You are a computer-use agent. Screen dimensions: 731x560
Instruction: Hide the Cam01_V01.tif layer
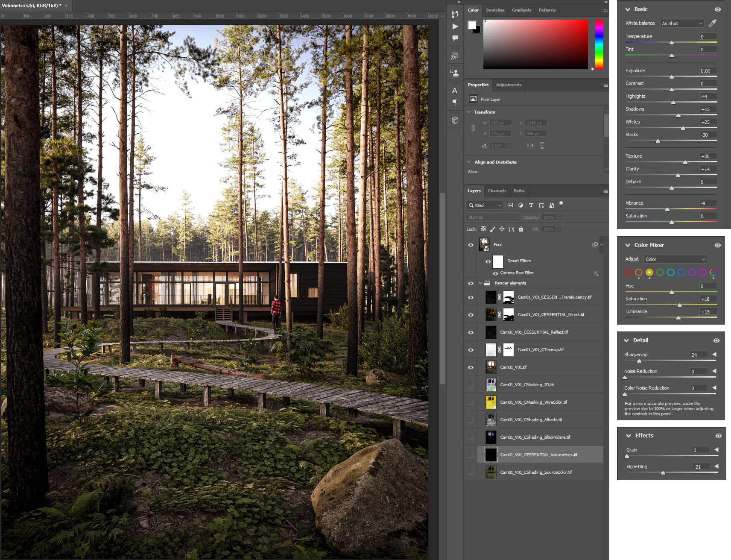pyautogui.click(x=471, y=367)
